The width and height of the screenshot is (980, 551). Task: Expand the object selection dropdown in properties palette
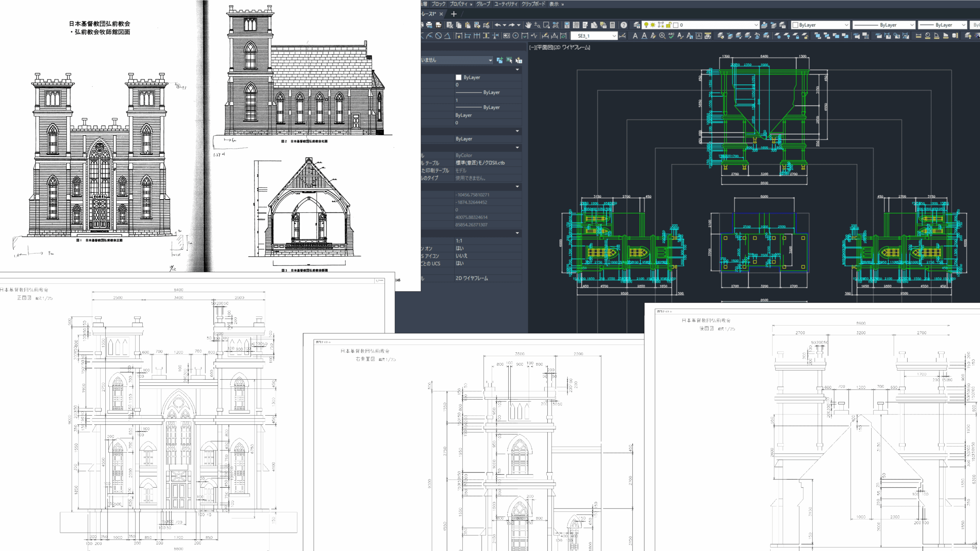point(490,60)
